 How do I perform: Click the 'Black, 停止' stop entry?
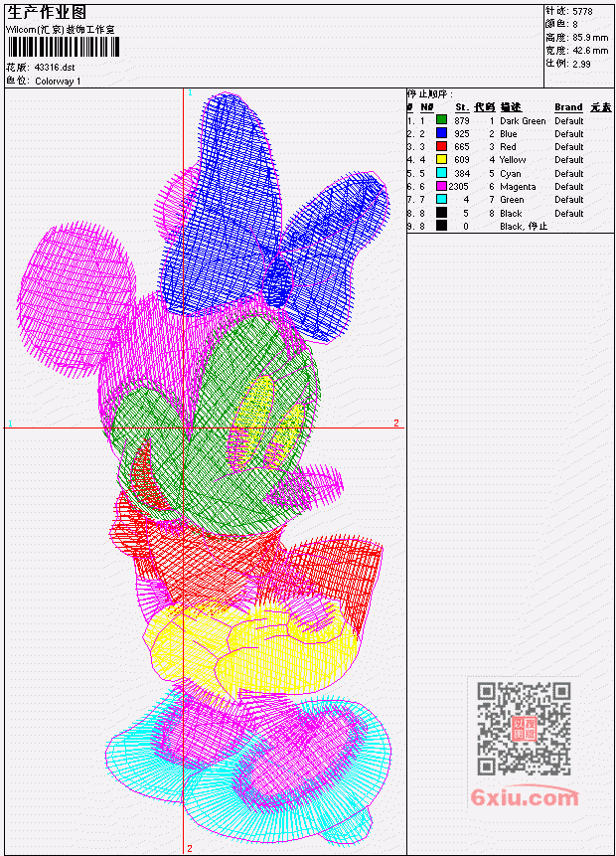(x=524, y=226)
